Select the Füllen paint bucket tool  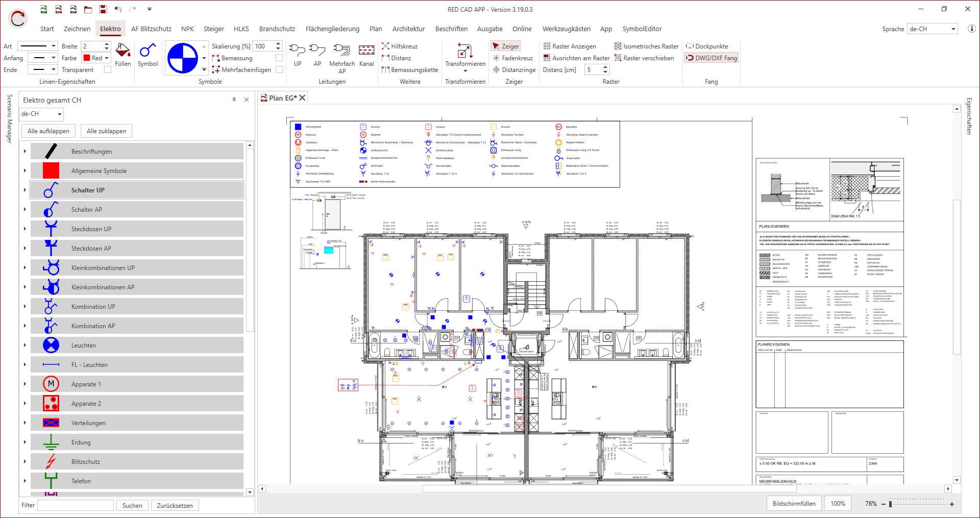tap(122, 55)
